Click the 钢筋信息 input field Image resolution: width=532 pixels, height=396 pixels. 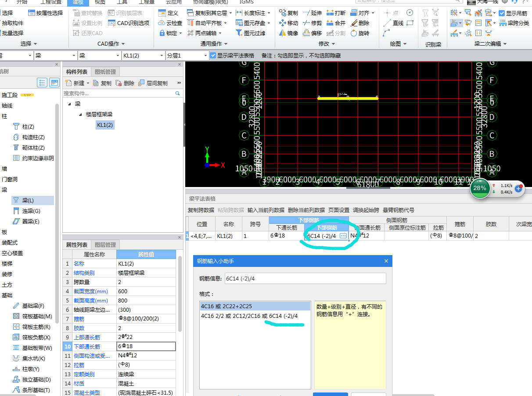(305, 278)
